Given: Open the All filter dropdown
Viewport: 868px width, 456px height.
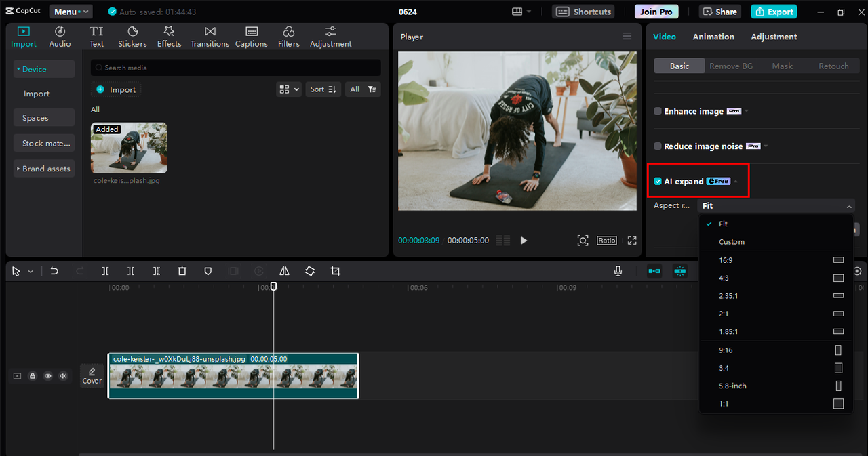Looking at the screenshot, I should (x=363, y=89).
